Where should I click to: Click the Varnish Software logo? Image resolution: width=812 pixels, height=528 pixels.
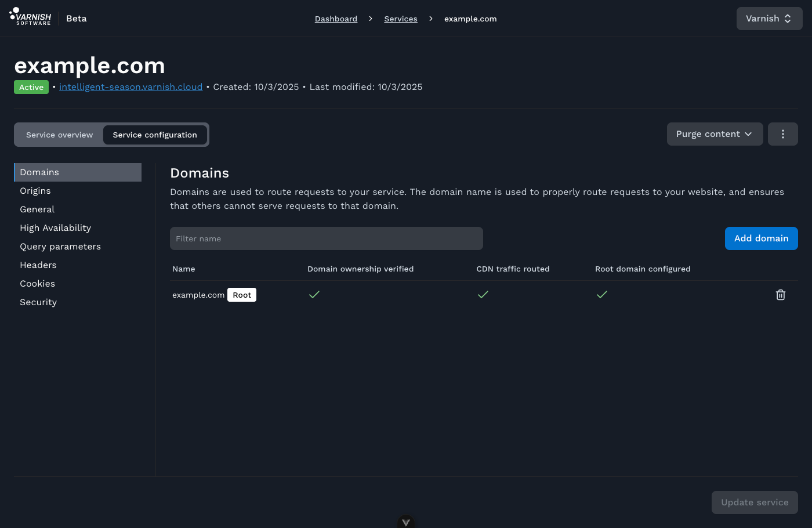click(31, 17)
